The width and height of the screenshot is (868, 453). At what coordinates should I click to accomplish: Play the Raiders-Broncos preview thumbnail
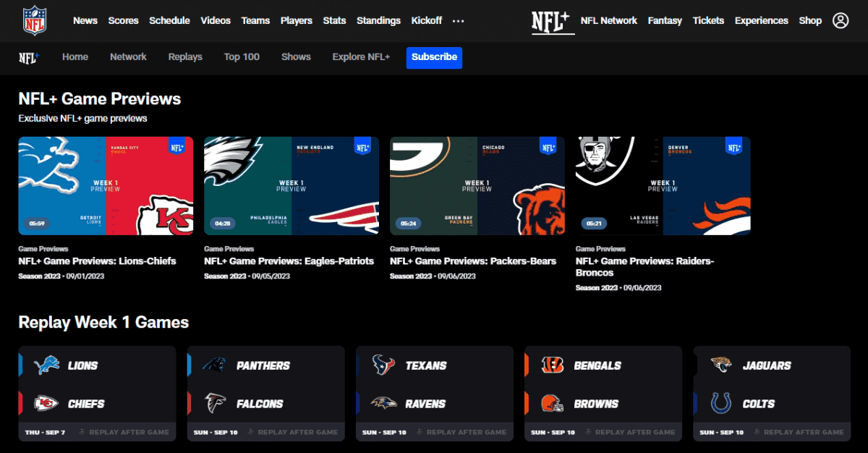tap(663, 186)
